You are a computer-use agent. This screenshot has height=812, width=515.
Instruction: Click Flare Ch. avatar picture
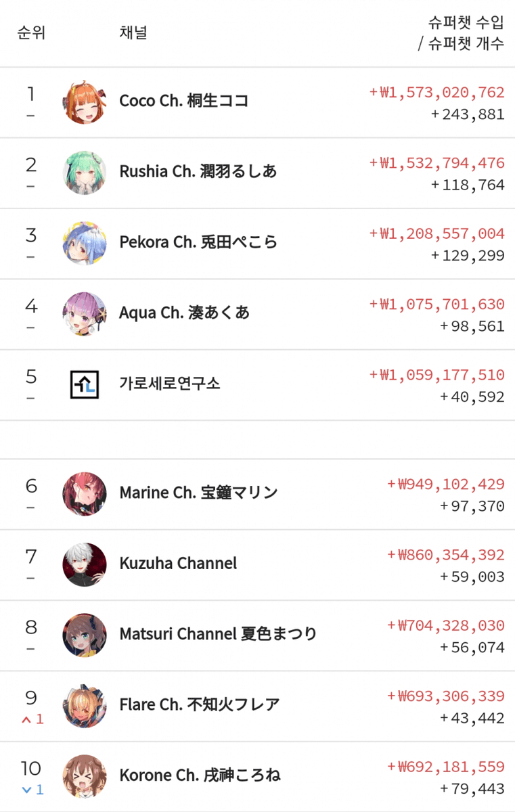[x=85, y=706]
